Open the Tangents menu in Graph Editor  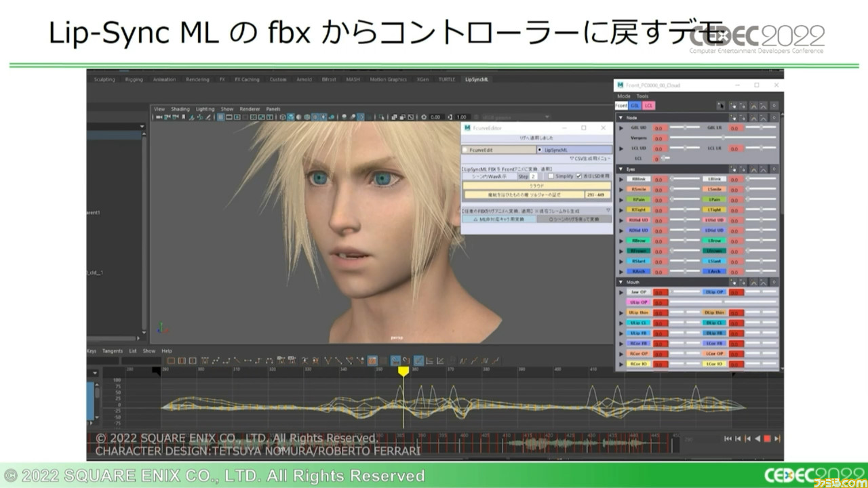coord(113,351)
